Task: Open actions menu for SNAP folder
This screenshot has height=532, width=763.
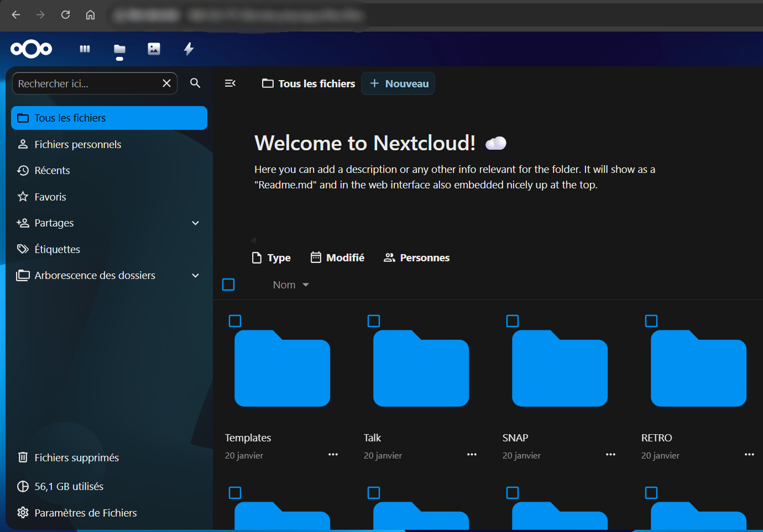Action: click(610, 455)
